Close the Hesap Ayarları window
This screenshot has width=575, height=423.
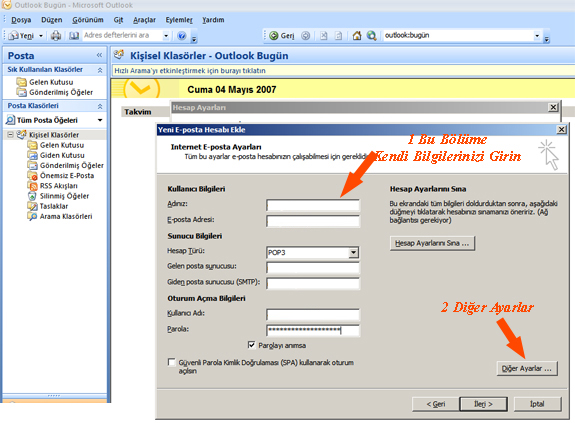pyautogui.click(x=553, y=107)
